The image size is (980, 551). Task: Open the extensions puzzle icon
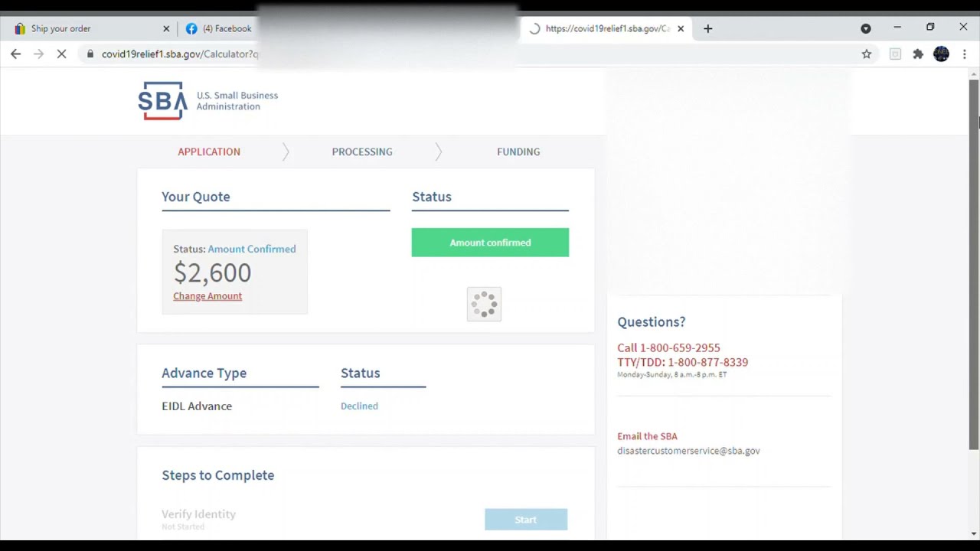click(x=918, y=54)
